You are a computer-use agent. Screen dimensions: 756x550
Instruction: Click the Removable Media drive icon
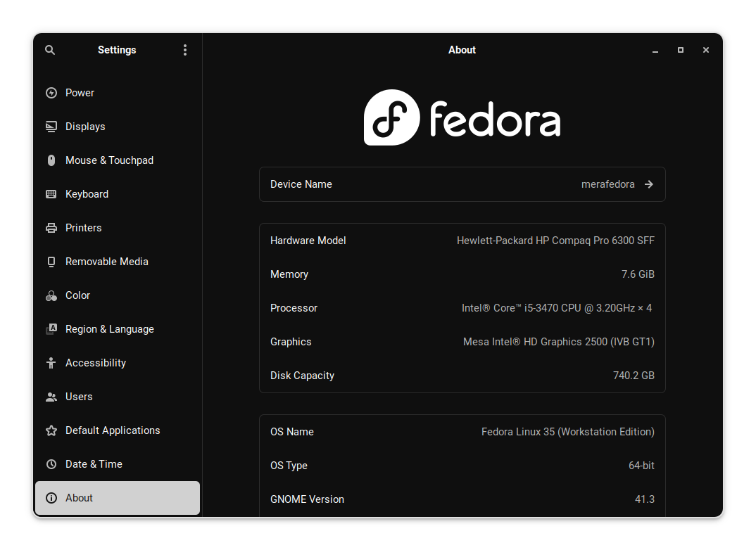(x=51, y=262)
